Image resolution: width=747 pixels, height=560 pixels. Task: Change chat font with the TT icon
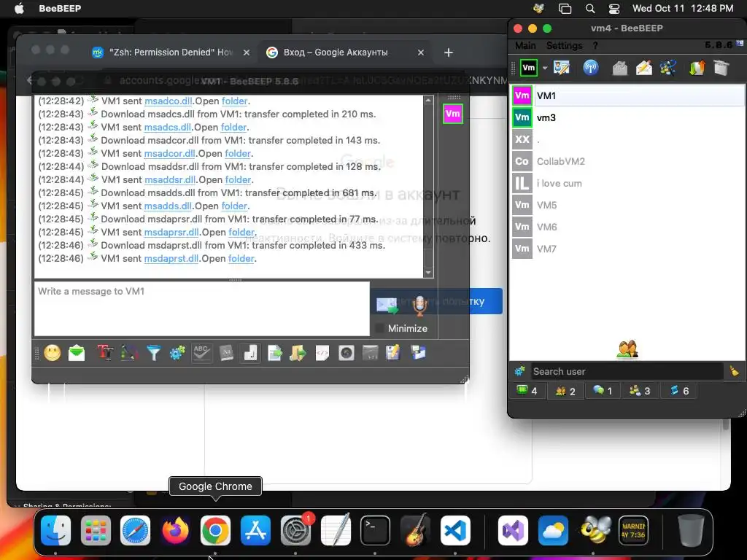(105, 353)
